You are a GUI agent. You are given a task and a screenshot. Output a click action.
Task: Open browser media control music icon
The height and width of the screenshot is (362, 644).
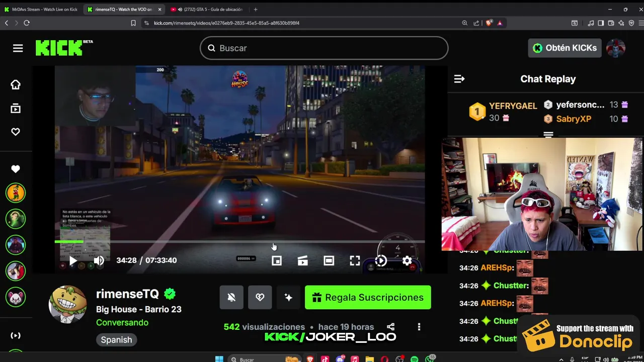click(x=591, y=23)
